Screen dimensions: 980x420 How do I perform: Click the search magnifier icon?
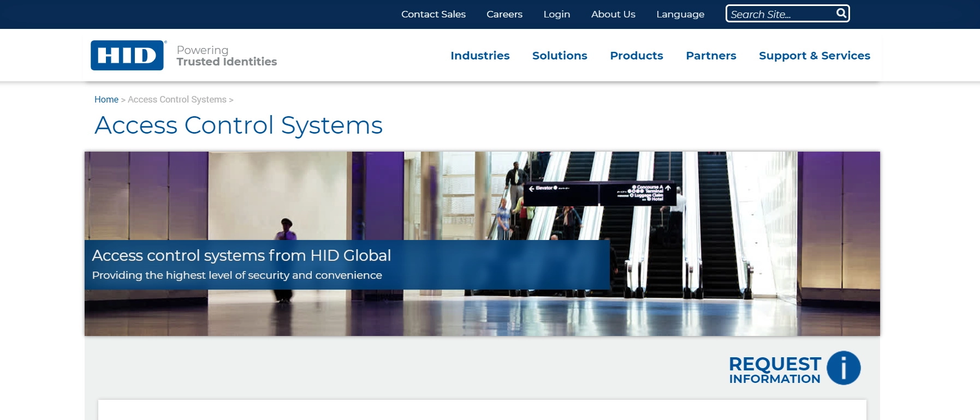(841, 13)
